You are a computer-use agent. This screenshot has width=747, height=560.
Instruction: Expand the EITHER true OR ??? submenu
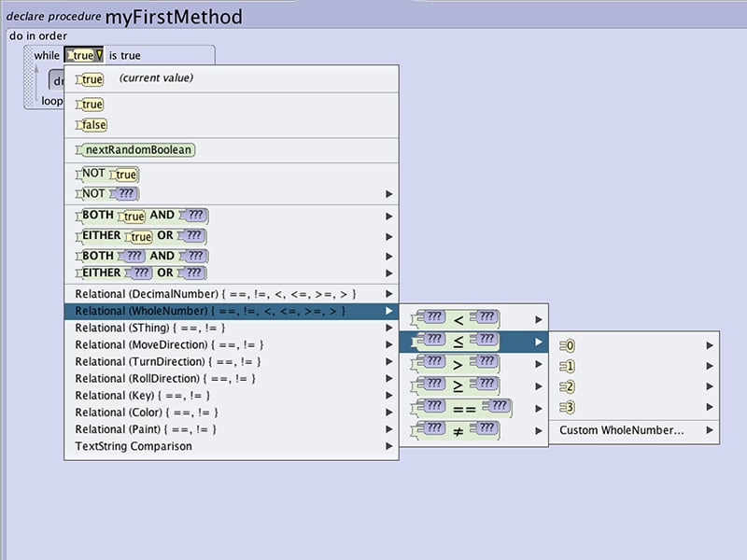pyautogui.click(x=140, y=236)
